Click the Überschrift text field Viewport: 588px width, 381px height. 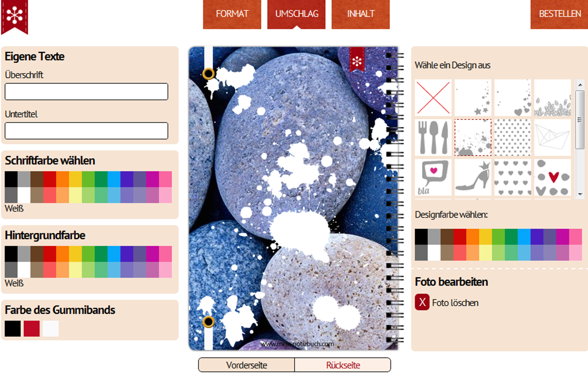(x=86, y=92)
